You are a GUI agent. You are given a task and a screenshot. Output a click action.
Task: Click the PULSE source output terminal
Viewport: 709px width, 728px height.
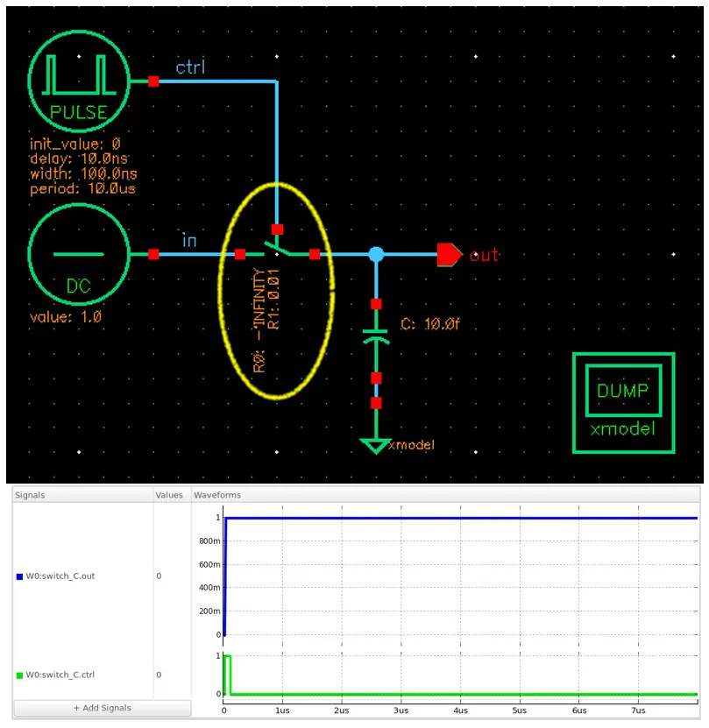[153, 81]
